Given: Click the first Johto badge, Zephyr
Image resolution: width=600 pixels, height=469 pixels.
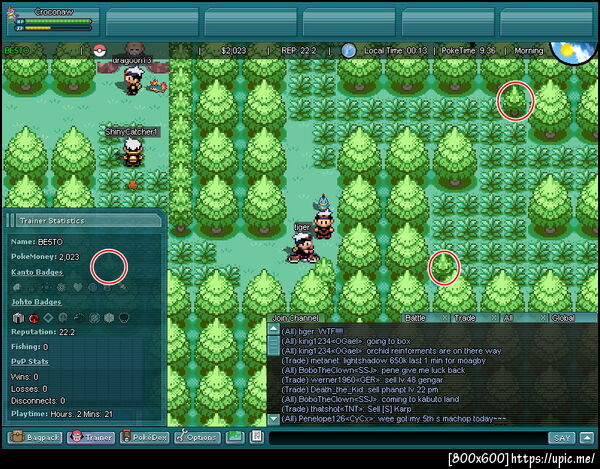Looking at the screenshot, I should [x=18, y=318].
